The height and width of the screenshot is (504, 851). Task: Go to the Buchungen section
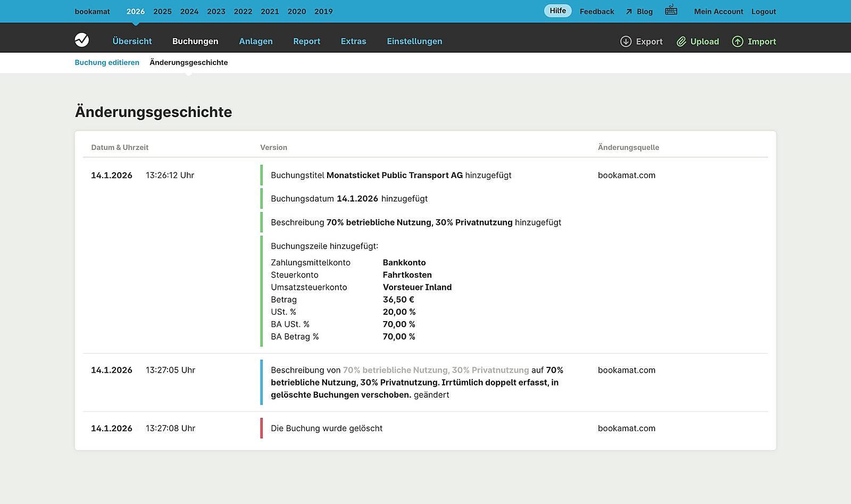(x=195, y=41)
